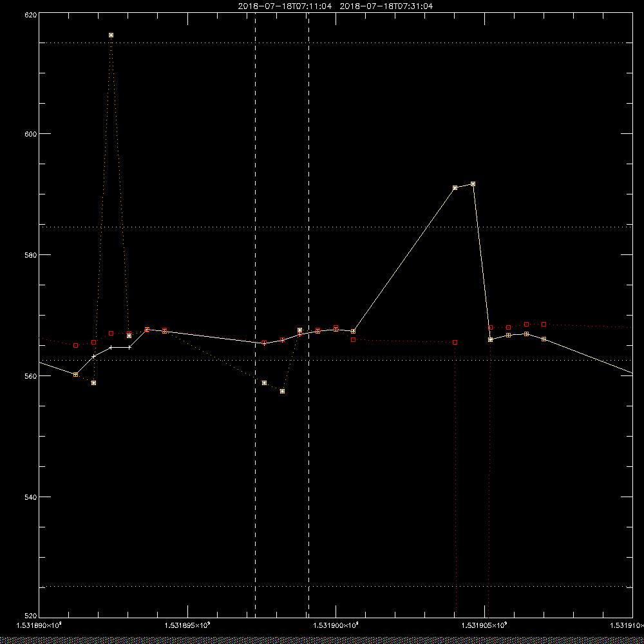Click the right vertical dashed interval line
Image resolution: width=644 pixels, height=644 pixels.
click(309, 314)
